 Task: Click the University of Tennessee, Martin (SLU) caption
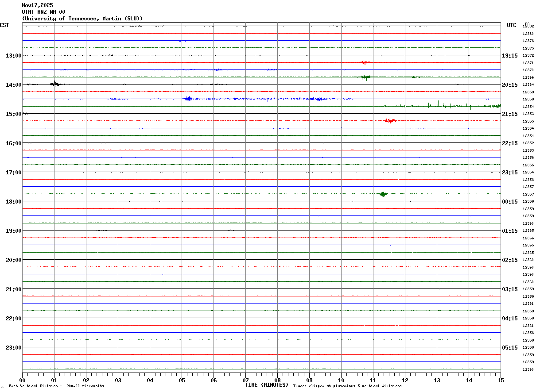click(82, 19)
